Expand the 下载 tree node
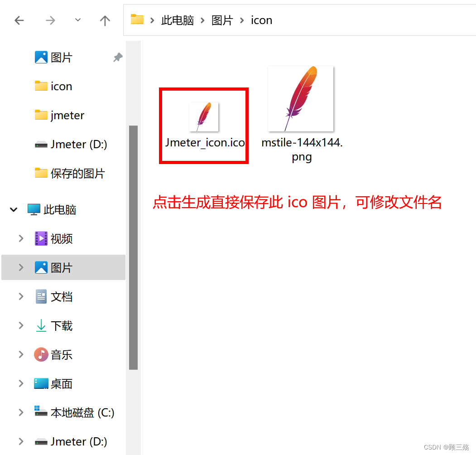 21,325
